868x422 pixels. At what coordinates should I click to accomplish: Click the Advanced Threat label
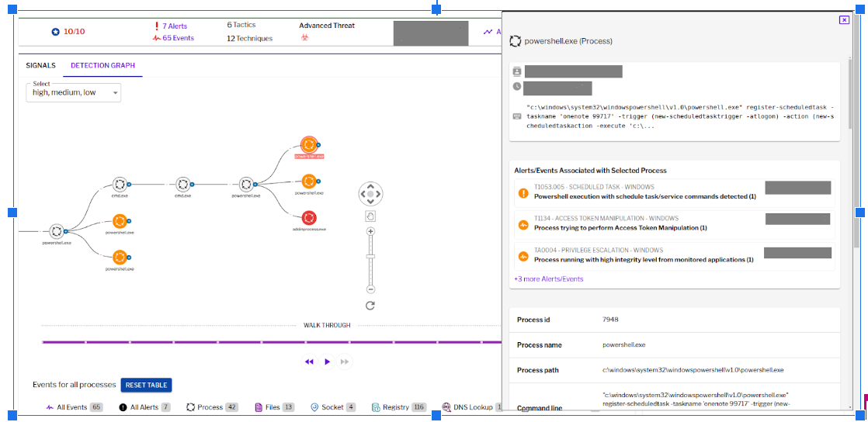[x=327, y=26]
